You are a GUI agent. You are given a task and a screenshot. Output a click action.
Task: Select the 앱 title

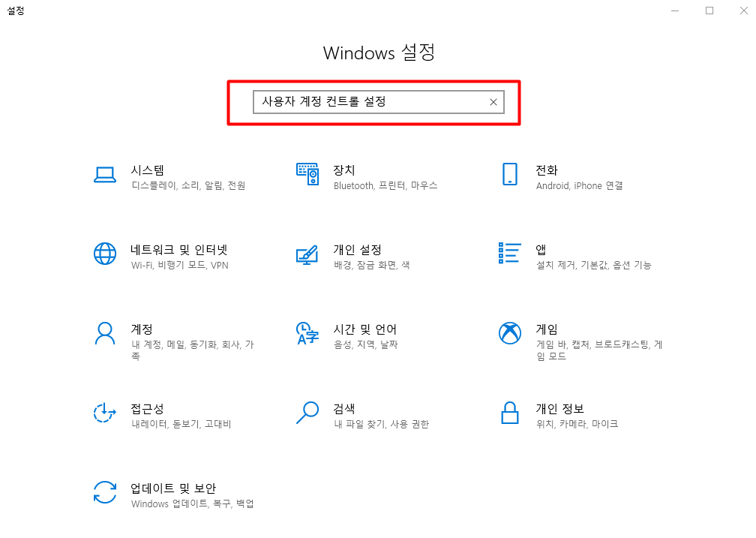coord(541,249)
